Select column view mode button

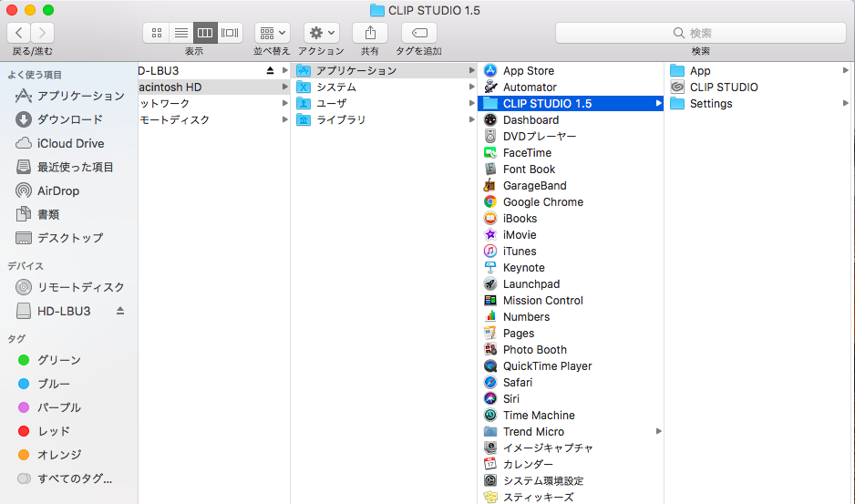205,33
